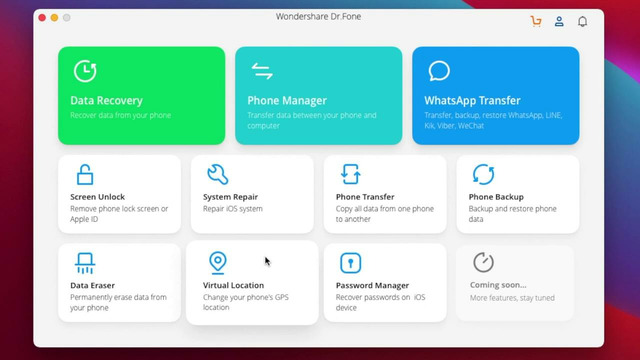Click 'Repair iOS system' description
Image resolution: width=640 pixels, height=360 pixels.
[x=233, y=209]
